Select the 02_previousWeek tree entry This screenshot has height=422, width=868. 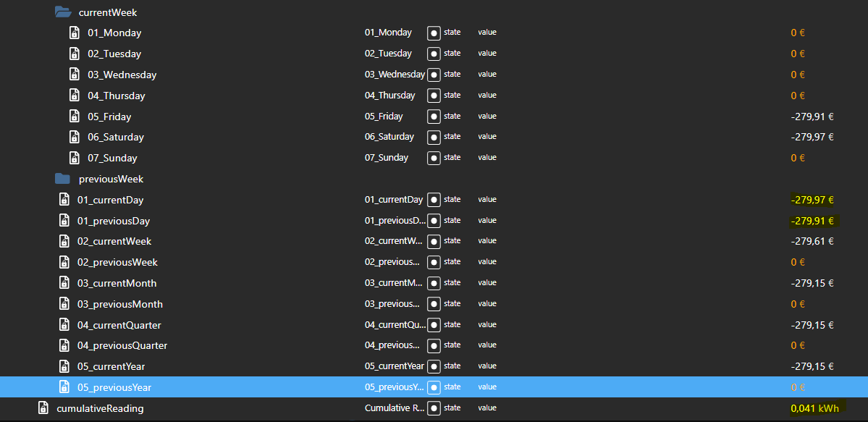[x=117, y=263]
